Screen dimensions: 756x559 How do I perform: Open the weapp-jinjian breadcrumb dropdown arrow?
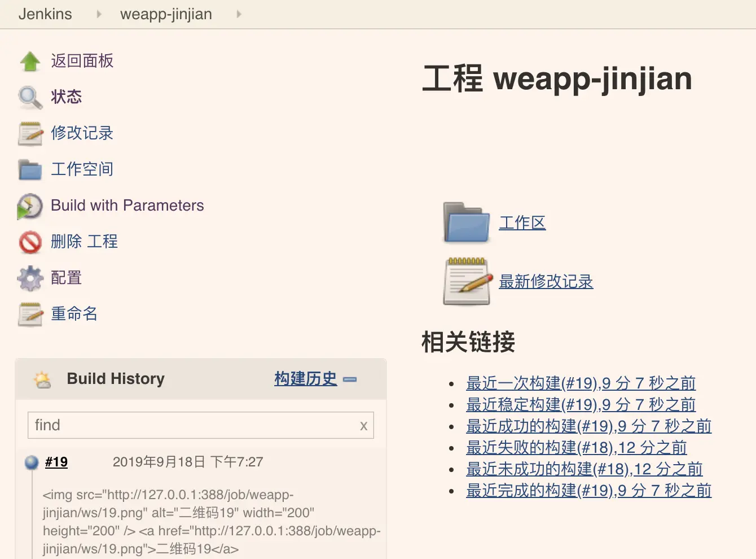239,14
